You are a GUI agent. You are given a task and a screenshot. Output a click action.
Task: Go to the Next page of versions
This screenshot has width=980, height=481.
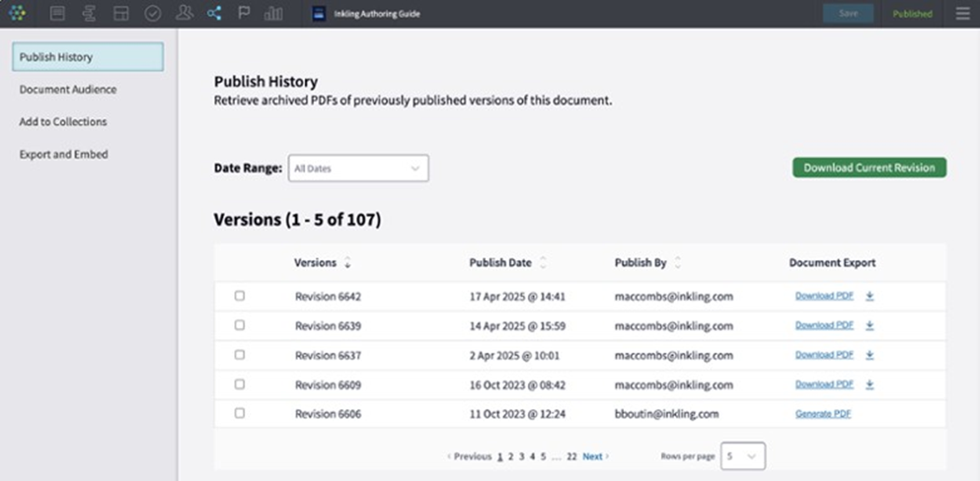pyautogui.click(x=595, y=457)
